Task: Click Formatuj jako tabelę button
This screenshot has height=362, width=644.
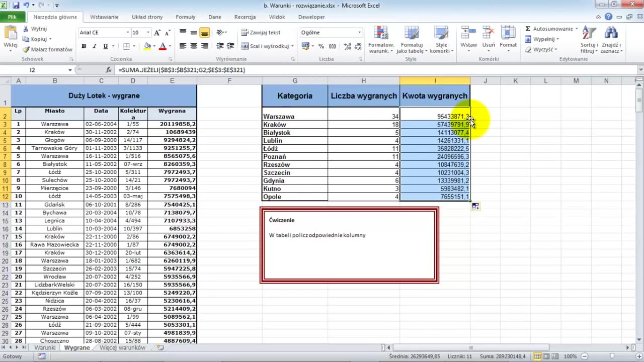Action: 412,39
